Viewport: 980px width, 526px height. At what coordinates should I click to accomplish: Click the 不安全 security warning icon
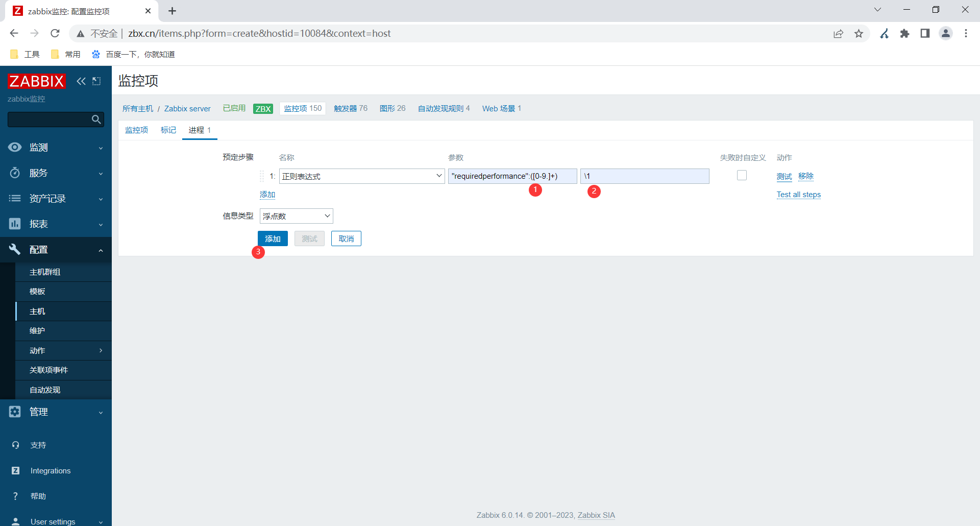tap(81, 34)
